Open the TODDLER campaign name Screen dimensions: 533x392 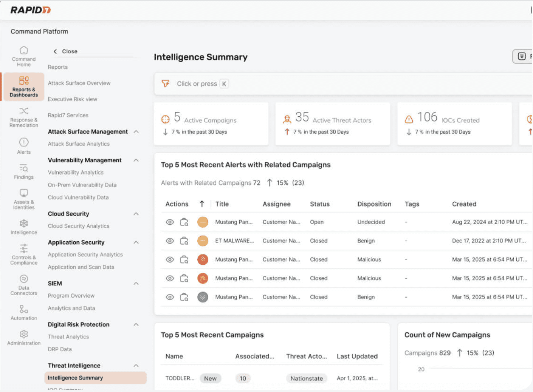click(x=180, y=378)
